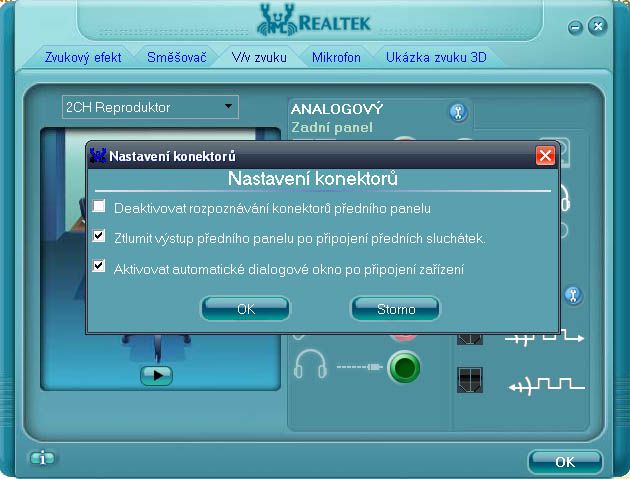Go to Ukázka zvuku 3D tab
Screen dimensions: 630x479
coord(436,57)
